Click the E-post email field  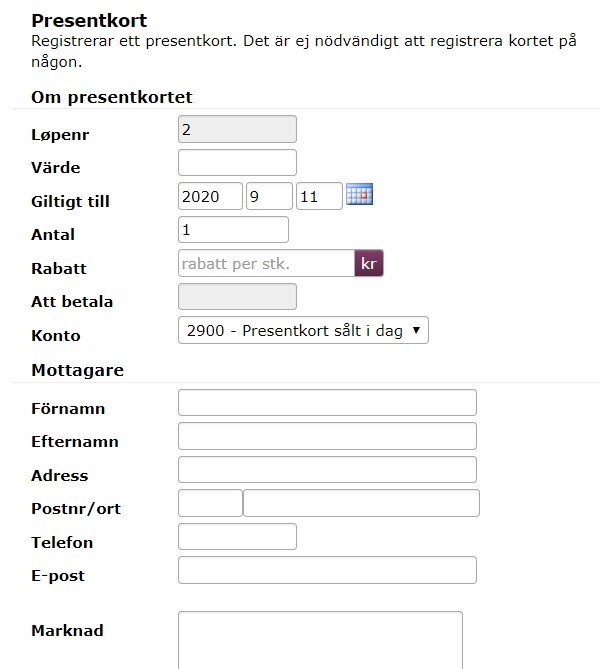(327, 570)
